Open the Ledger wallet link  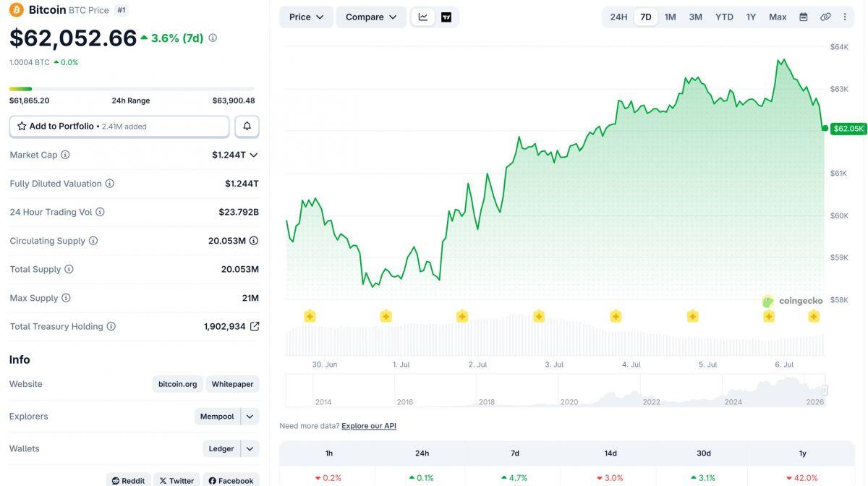point(221,448)
